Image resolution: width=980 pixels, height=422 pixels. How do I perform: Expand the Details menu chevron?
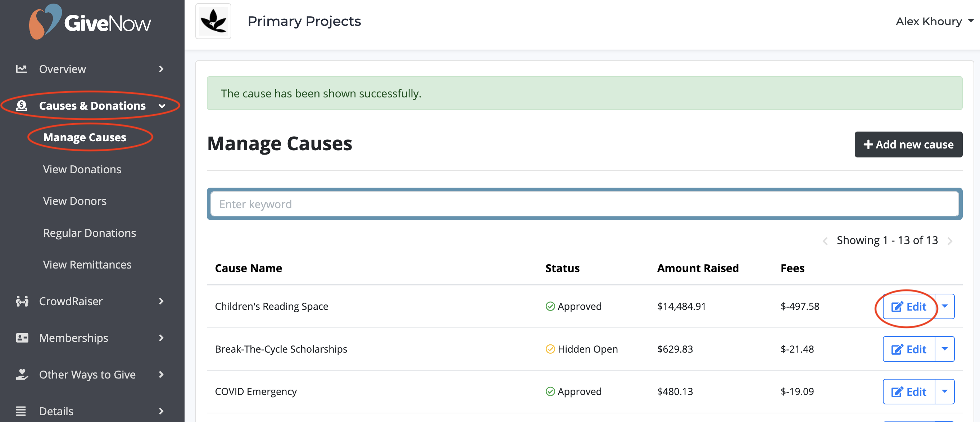tap(161, 411)
